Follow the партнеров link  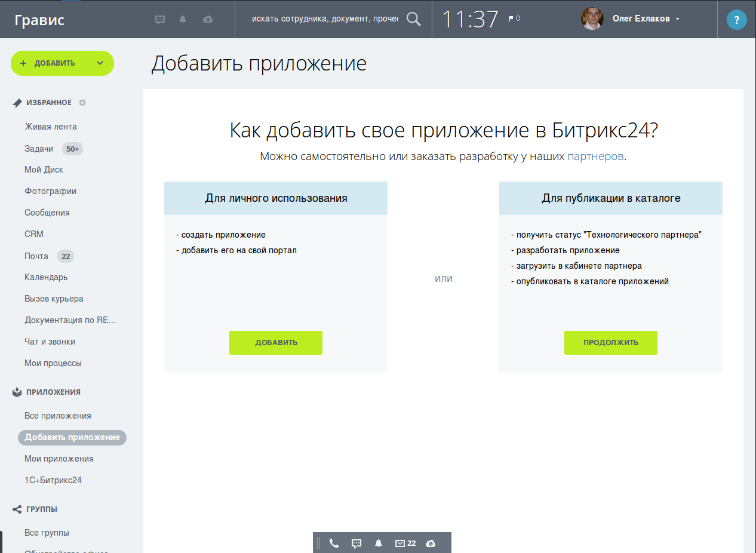tap(595, 156)
